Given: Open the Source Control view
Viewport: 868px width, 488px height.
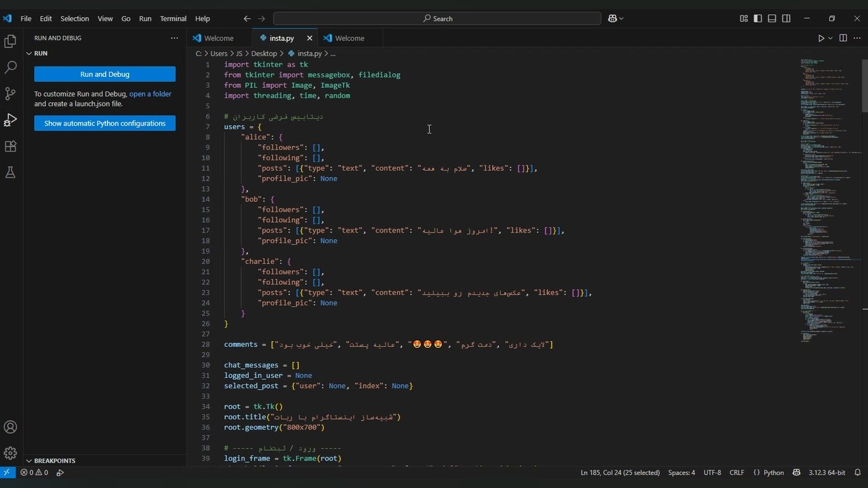Looking at the screenshot, I should click(10, 94).
